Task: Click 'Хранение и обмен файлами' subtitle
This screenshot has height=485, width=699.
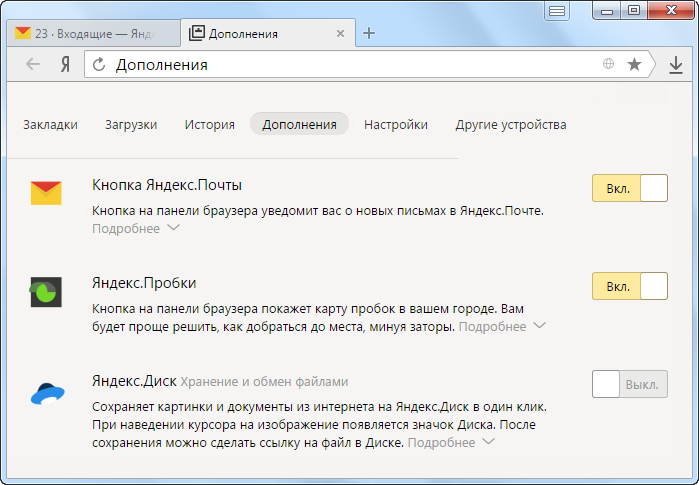Action: pos(264,382)
